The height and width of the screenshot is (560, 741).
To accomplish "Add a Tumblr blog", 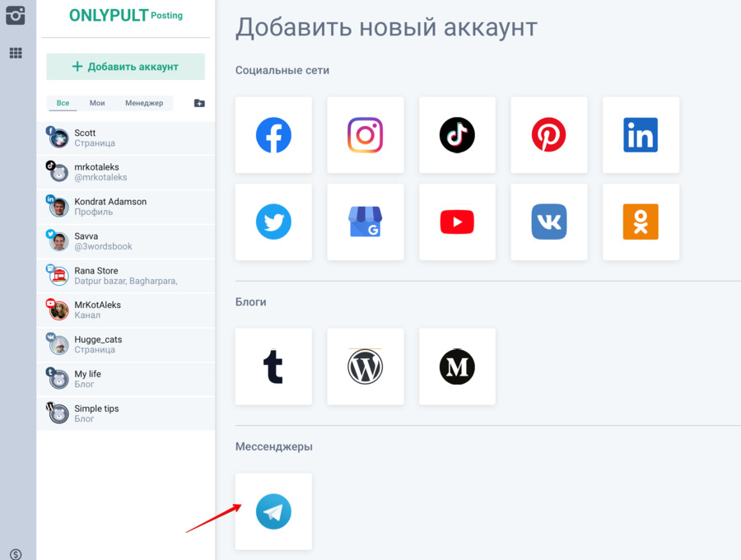I will [273, 367].
